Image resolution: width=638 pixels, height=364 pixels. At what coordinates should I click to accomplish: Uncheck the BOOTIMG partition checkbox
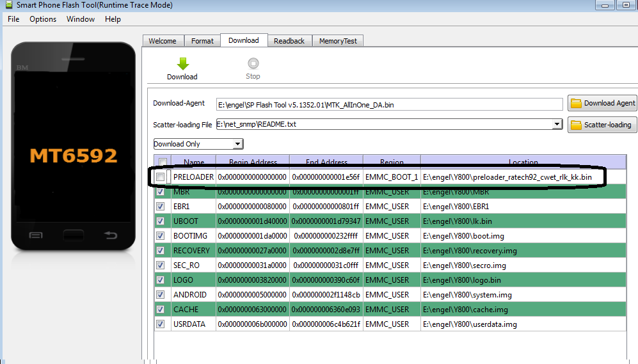click(160, 236)
